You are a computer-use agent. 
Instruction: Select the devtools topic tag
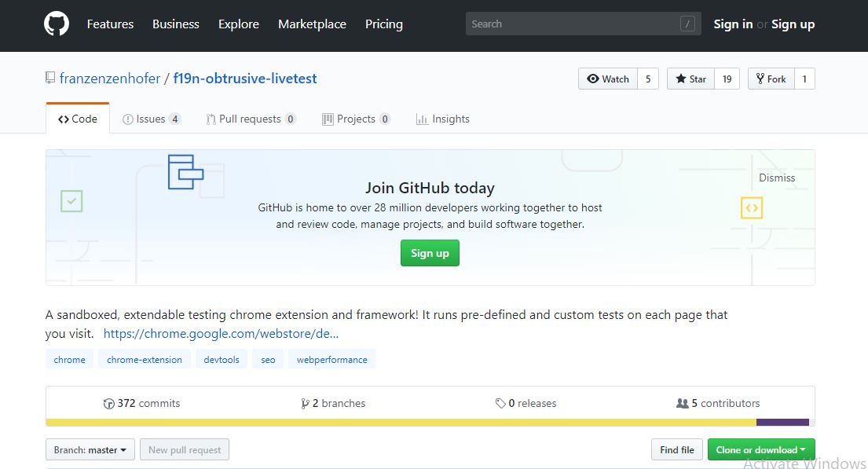(x=222, y=359)
